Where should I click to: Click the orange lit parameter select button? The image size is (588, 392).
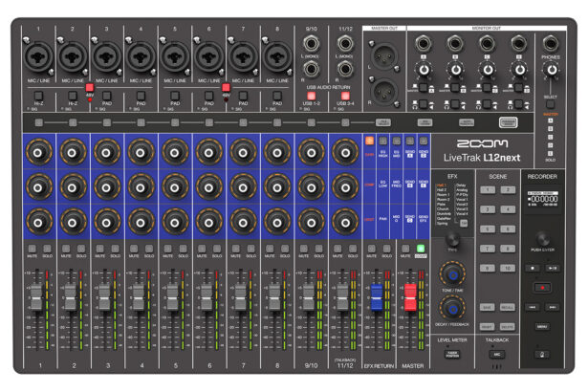pyautogui.click(x=369, y=141)
